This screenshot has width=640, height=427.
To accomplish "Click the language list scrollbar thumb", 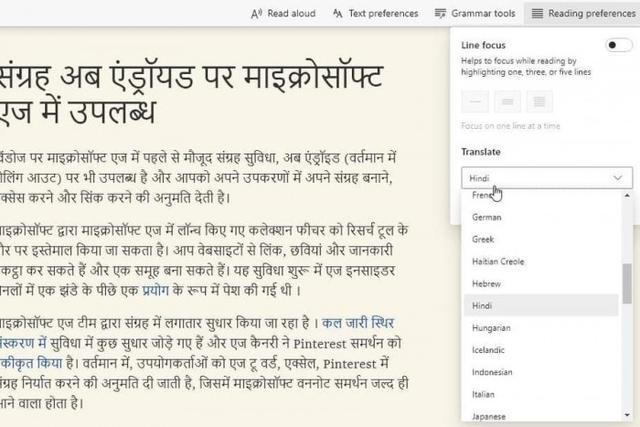I will [x=627, y=284].
